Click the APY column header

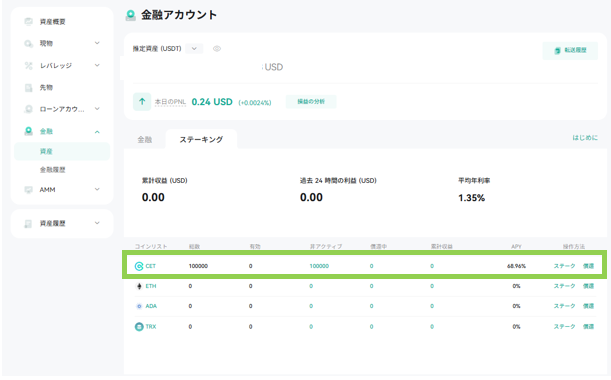tap(516, 247)
